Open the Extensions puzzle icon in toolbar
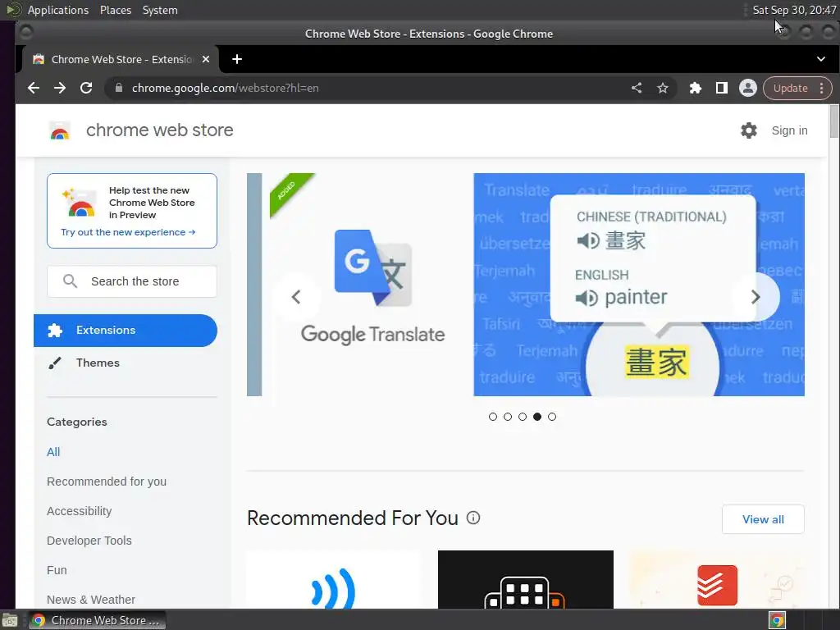This screenshot has height=630, width=840. coord(696,88)
